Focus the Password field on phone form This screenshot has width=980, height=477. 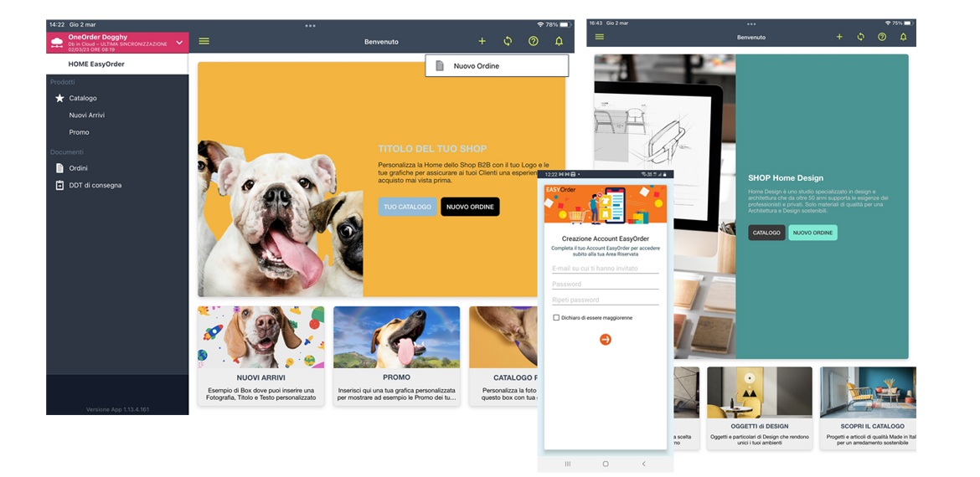coord(605,285)
